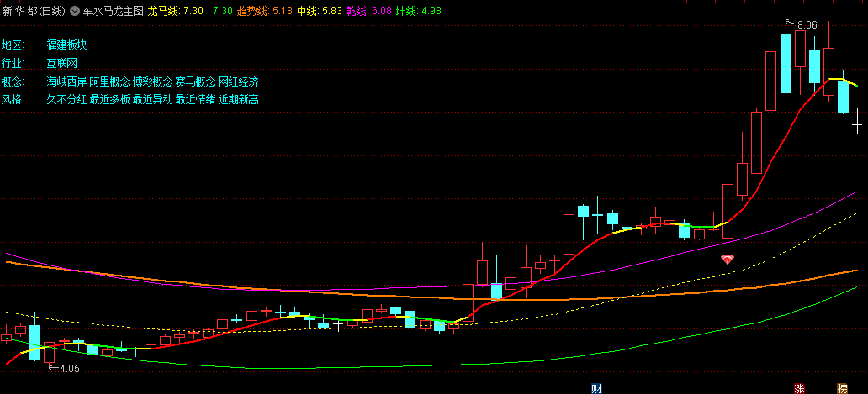The width and height of the screenshot is (868, 394).
Task: Select the green : 7.30 legend value
Action: point(220,11)
